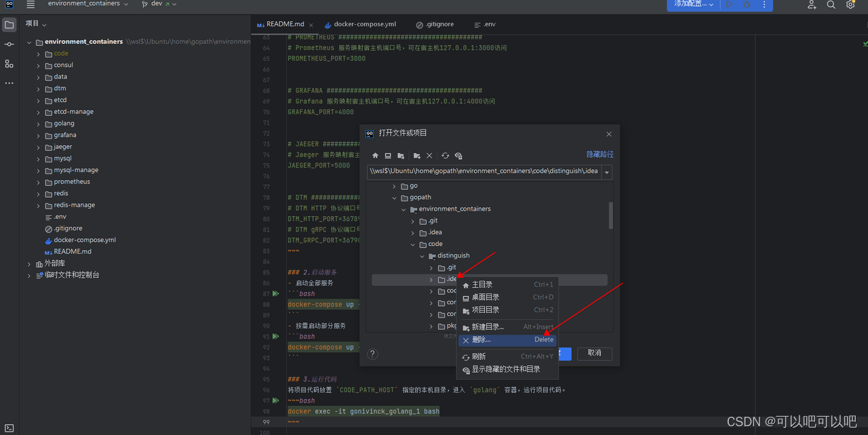Open the Commit tool window icon
868x435 pixels.
coord(9,44)
